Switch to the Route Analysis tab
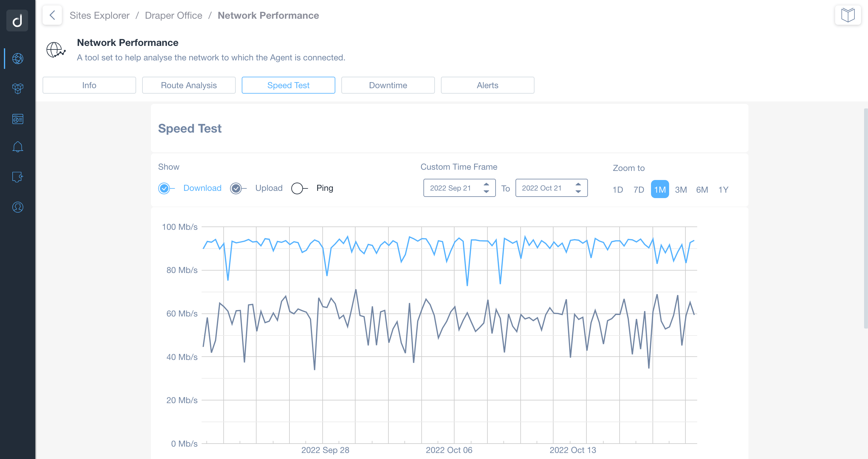Image resolution: width=868 pixels, height=459 pixels. pos(188,85)
